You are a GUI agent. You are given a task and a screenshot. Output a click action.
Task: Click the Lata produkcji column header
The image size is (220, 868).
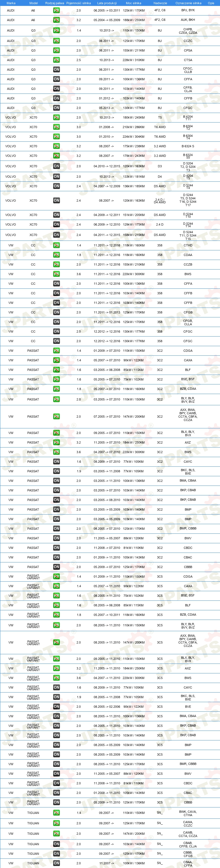[x=107, y=3]
